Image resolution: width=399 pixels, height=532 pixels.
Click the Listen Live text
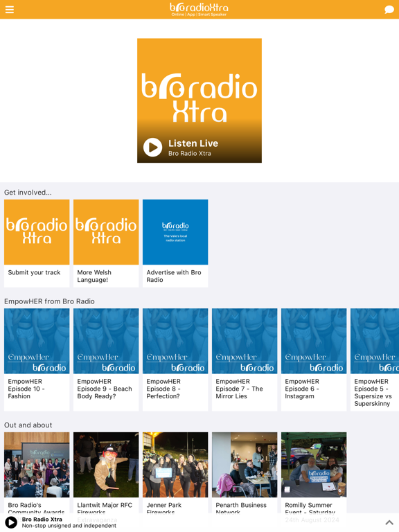point(193,143)
